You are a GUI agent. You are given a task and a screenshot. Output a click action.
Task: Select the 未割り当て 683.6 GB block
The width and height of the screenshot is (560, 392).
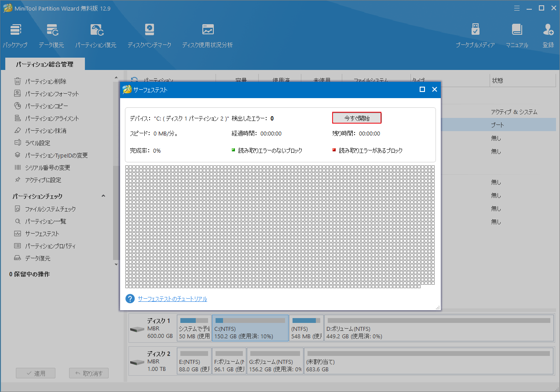tap(428, 361)
